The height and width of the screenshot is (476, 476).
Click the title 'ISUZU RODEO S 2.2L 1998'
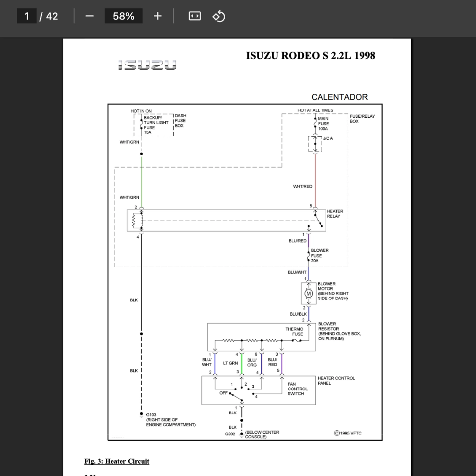[x=310, y=56]
